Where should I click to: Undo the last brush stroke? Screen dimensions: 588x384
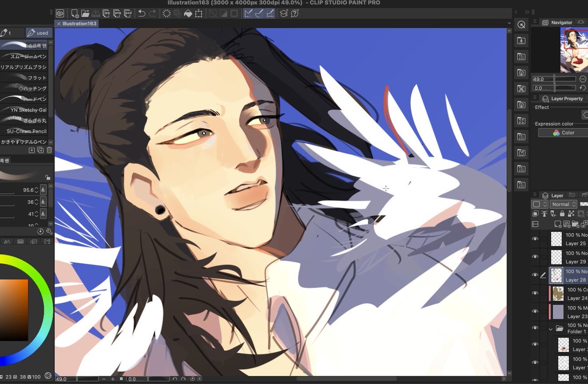[142, 13]
